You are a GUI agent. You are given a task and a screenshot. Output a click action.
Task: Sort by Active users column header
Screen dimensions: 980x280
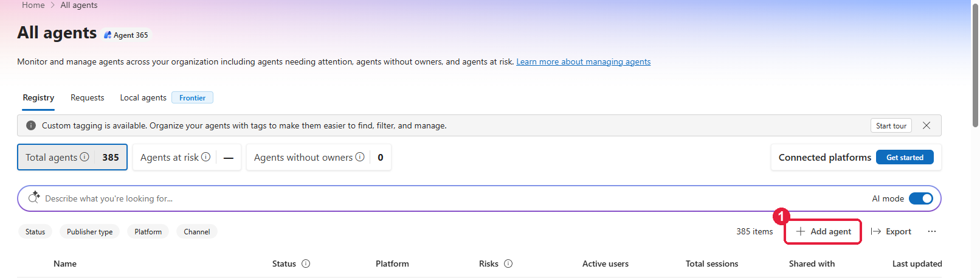[606, 264]
